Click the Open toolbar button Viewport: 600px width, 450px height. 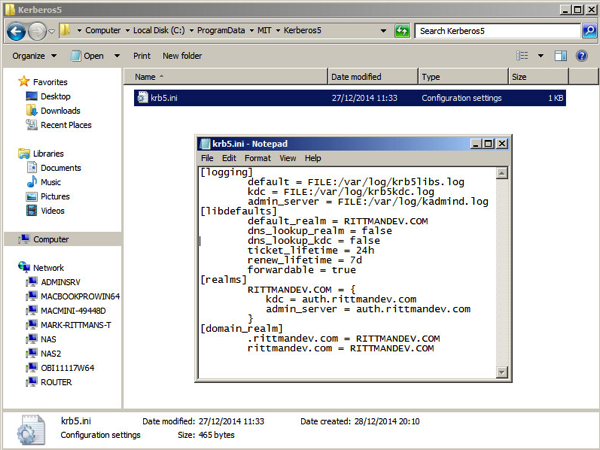(x=87, y=56)
